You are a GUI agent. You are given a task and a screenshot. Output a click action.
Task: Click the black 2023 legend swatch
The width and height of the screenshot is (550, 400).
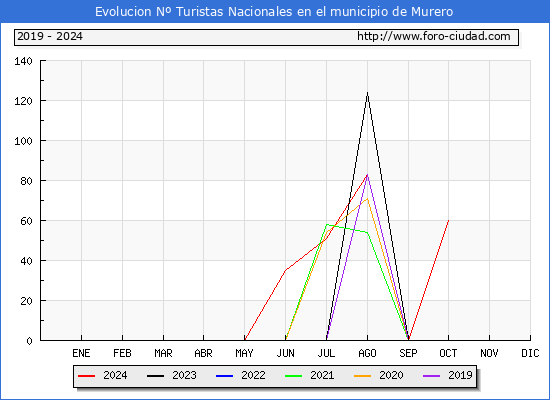coord(155,376)
